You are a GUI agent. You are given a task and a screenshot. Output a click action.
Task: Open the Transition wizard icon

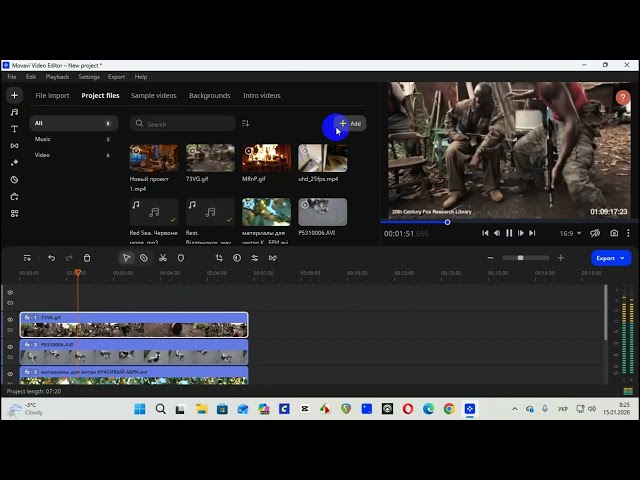pos(273,258)
